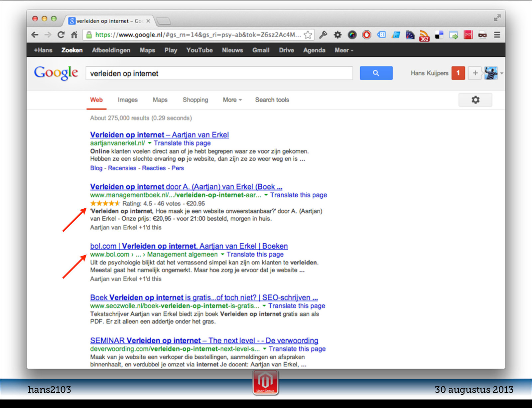Screen dimensions: 532x410
Task: Open the Hans Kuijpers profile avatar
Action: point(491,73)
